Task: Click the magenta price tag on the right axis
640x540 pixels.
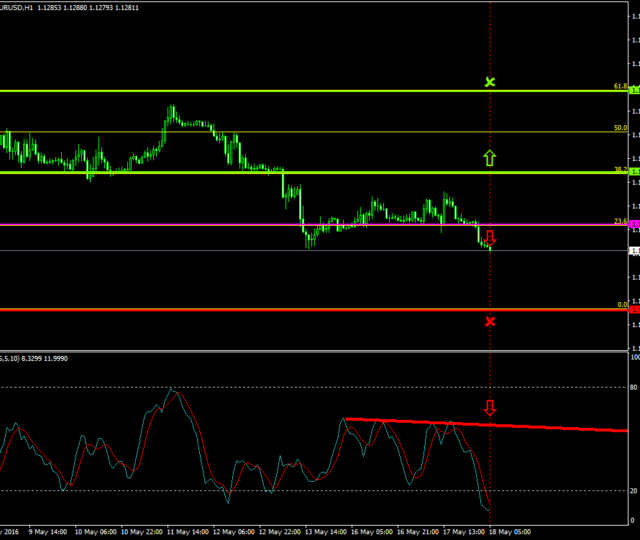Action: pyautogui.click(x=634, y=224)
